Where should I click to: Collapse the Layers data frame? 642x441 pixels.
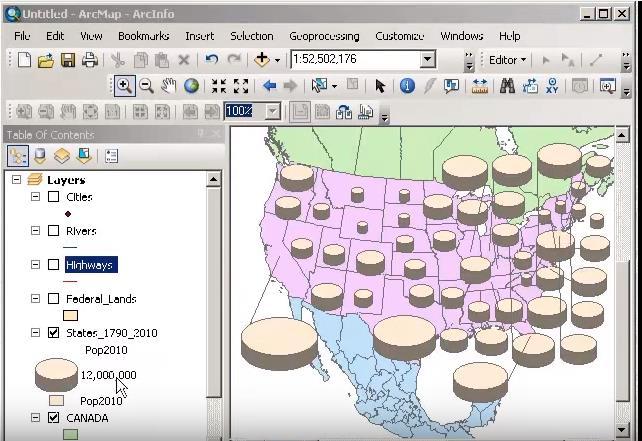click(16, 179)
